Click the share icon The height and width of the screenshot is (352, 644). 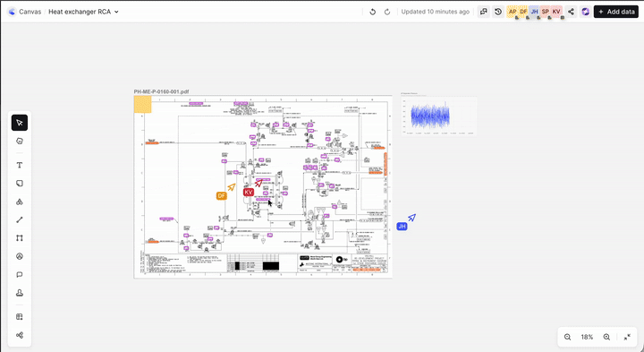coord(571,12)
